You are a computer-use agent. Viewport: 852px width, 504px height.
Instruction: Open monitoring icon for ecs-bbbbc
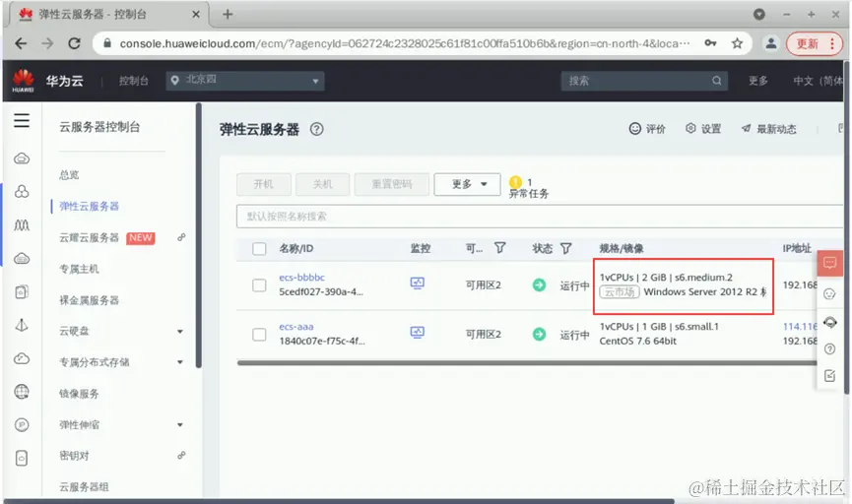pyautogui.click(x=418, y=283)
